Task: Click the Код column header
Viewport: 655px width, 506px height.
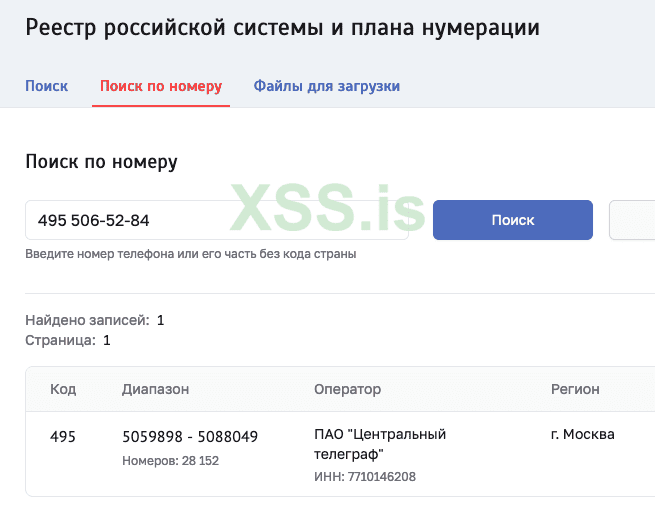Action: click(63, 389)
